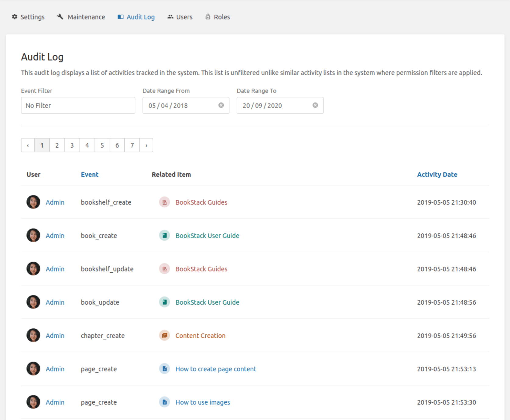Click page icon beside How to use images

(x=165, y=402)
